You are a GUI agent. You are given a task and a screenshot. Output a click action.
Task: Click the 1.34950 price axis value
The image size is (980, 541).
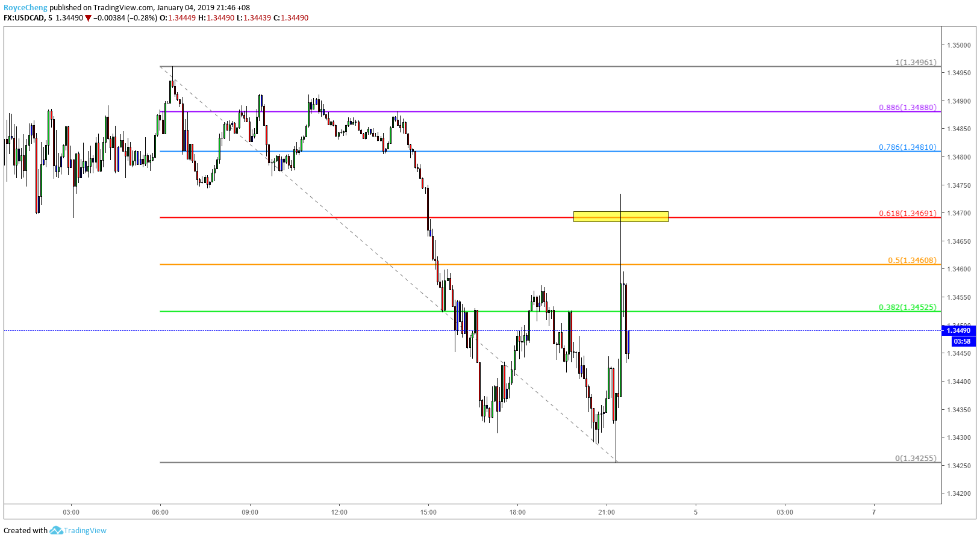(x=959, y=73)
